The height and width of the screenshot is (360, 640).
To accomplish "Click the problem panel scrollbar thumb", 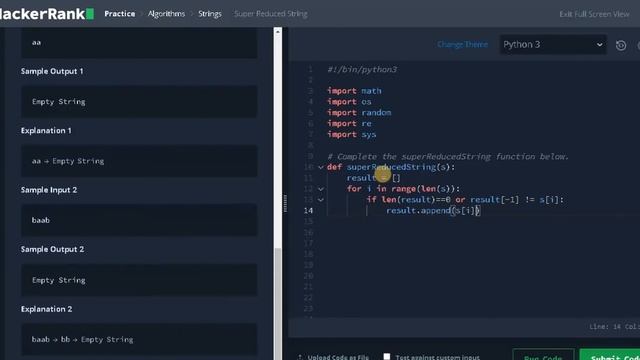I will pos(278,303).
